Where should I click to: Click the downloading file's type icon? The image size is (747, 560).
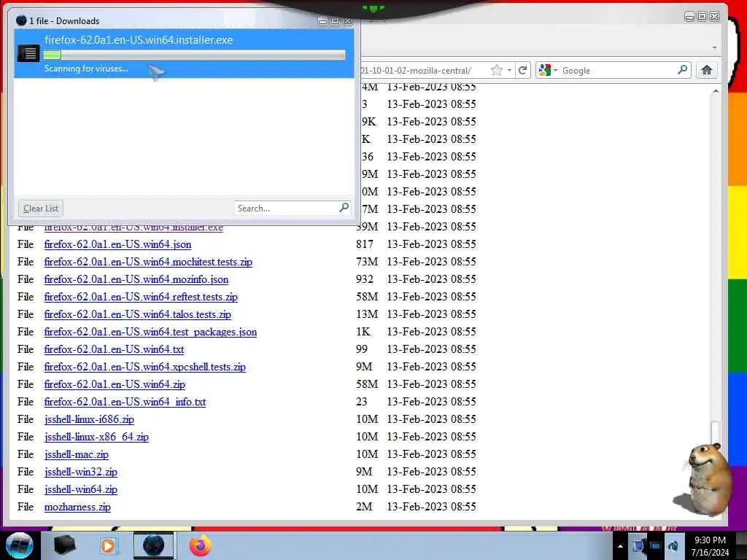(28, 52)
